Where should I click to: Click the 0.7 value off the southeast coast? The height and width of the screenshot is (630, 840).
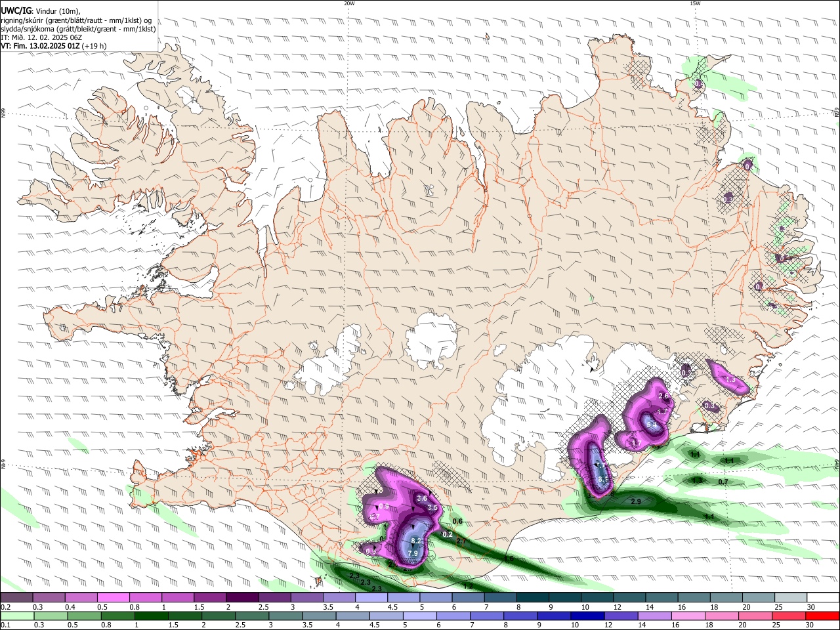click(723, 482)
